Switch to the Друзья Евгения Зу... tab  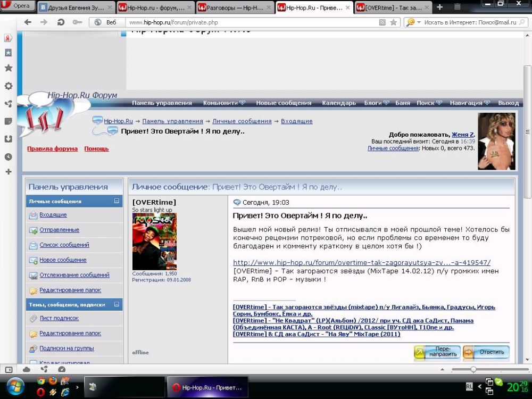76,7
